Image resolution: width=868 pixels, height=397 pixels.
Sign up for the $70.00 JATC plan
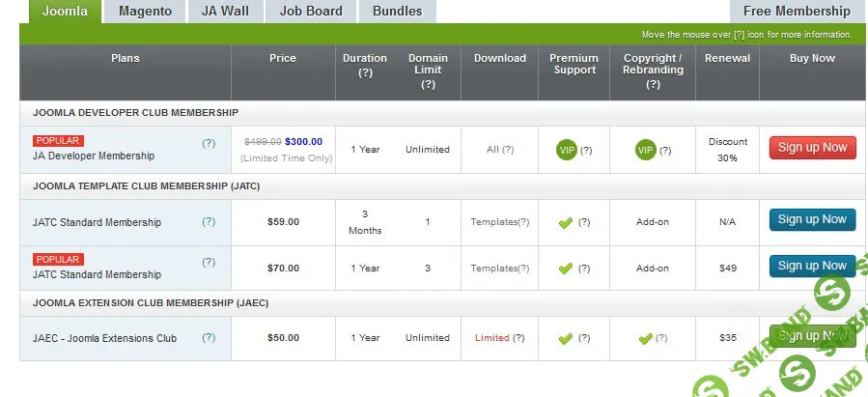tap(812, 266)
